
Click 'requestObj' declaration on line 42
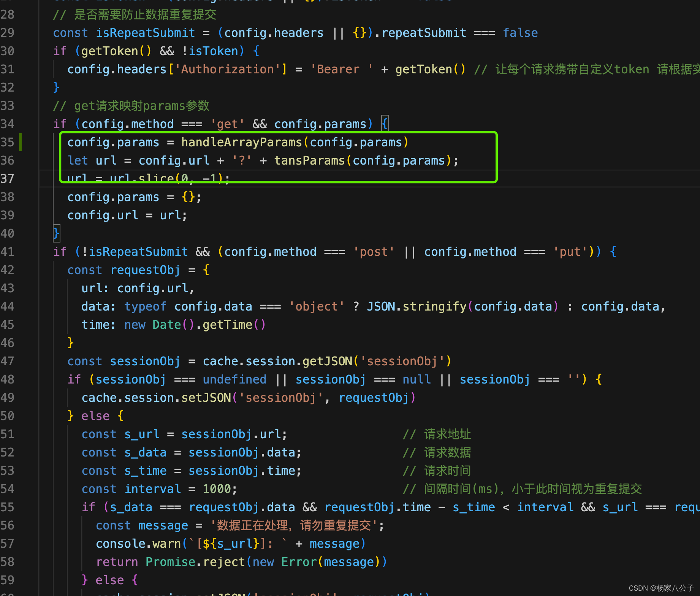(145, 270)
